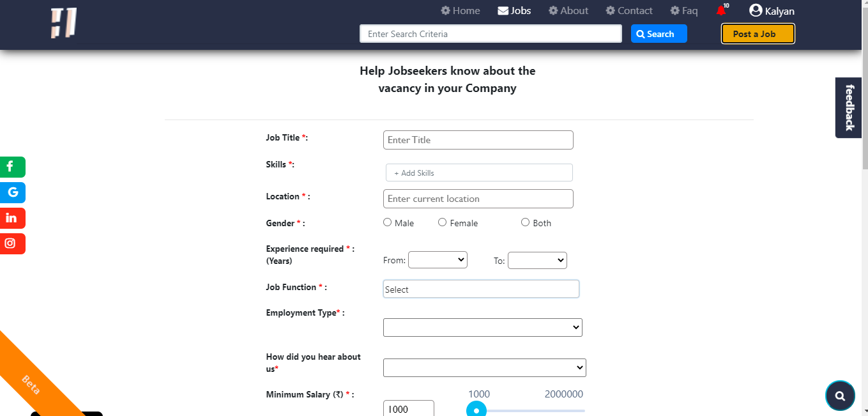Open the Instagram side icon
This screenshot has width=868, height=416.
(x=12, y=243)
